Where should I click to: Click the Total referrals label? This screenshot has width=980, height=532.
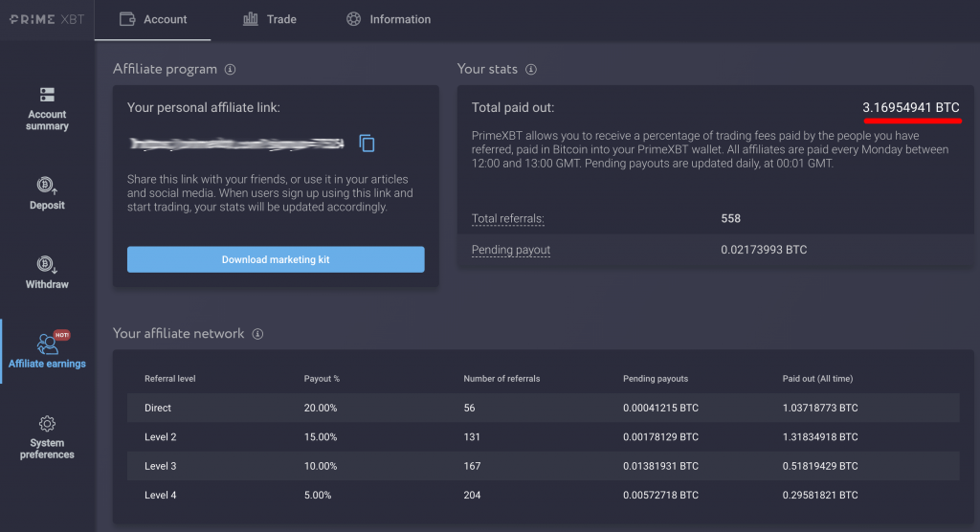click(x=507, y=219)
